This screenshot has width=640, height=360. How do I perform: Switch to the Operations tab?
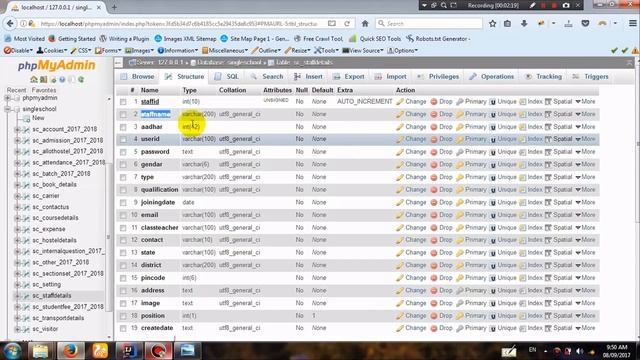click(x=492, y=77)
